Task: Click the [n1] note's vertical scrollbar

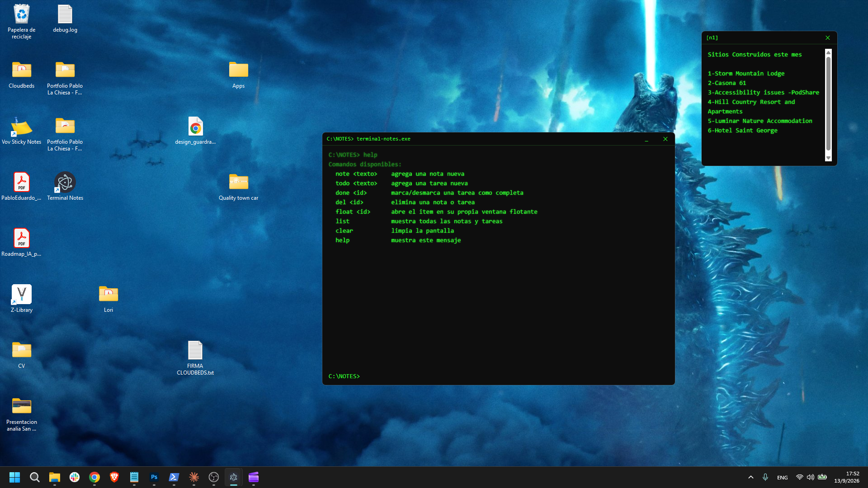Action: 829,105
